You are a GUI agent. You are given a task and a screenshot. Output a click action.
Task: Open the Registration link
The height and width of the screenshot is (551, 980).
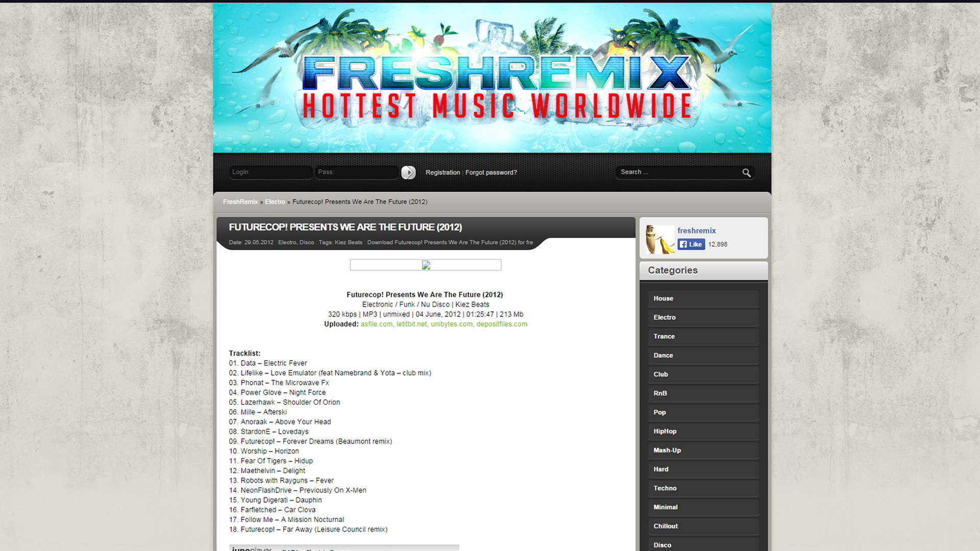pyautogui.click(x=443, y=173)
